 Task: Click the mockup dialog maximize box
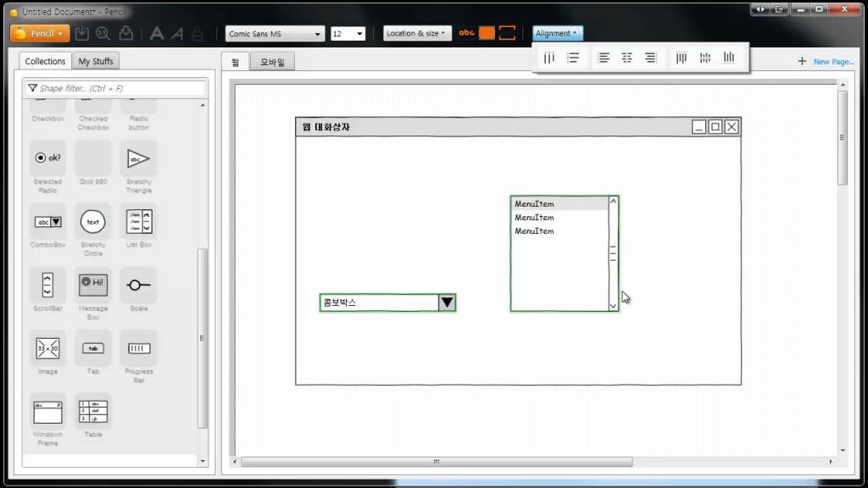coord(715,127)
